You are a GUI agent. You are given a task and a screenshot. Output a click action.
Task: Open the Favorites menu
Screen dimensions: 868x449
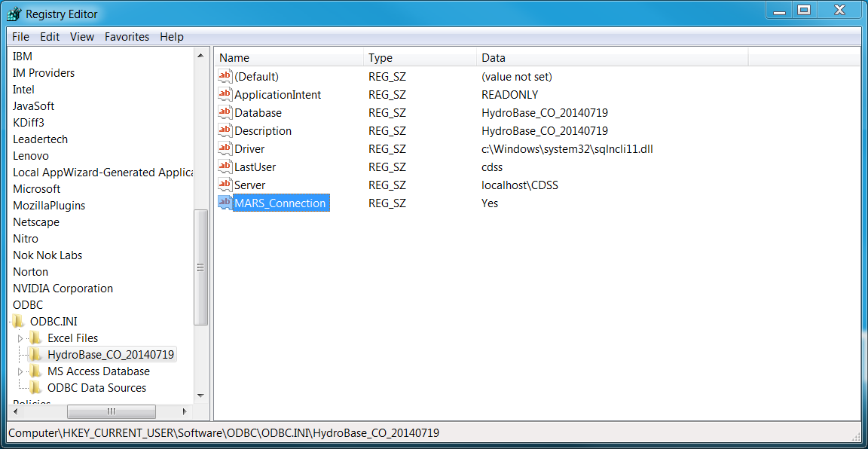tap(127, 37)
